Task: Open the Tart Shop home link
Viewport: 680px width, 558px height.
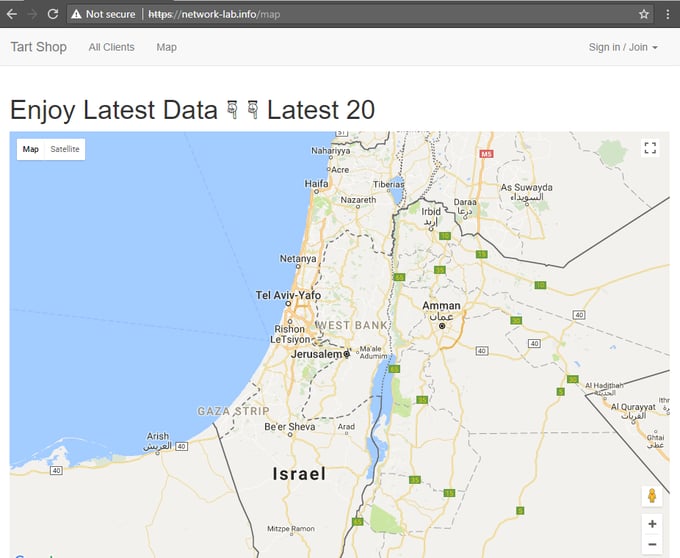Action: click(x=39, y=47)
